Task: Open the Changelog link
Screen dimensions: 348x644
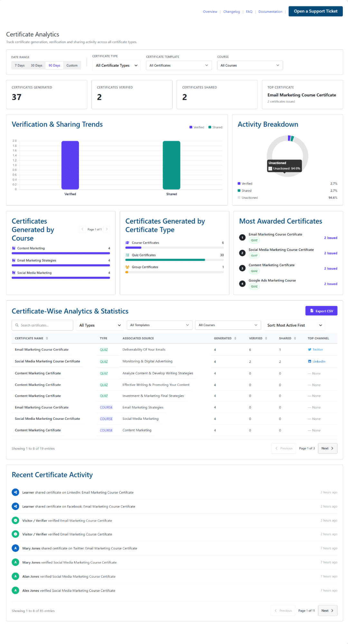Action: pyautogui.click(x=231, y=12)
